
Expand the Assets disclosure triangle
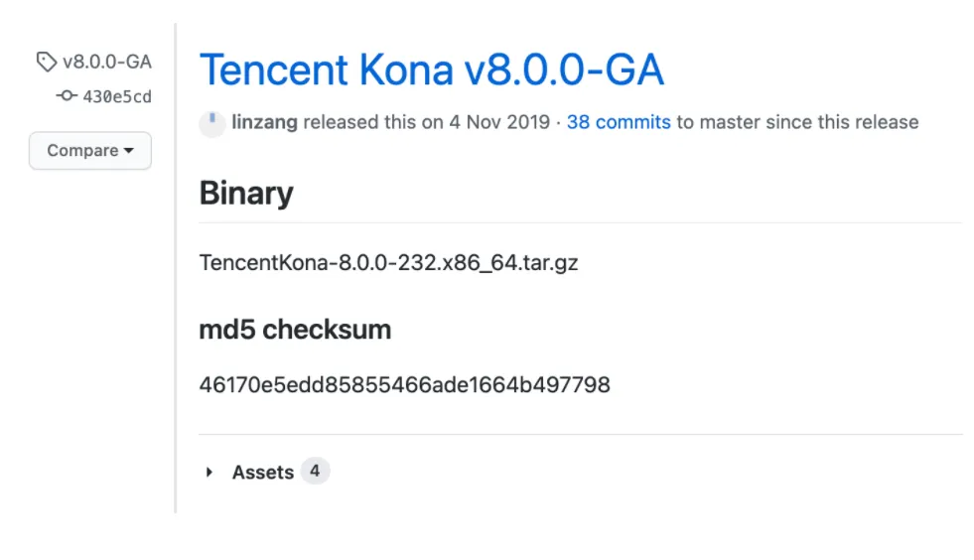209,473
